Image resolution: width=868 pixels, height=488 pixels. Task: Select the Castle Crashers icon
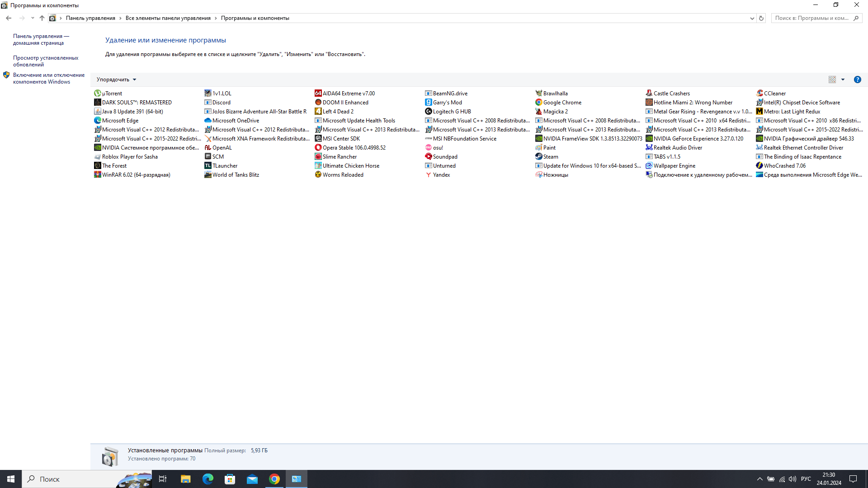click(649, 94)
